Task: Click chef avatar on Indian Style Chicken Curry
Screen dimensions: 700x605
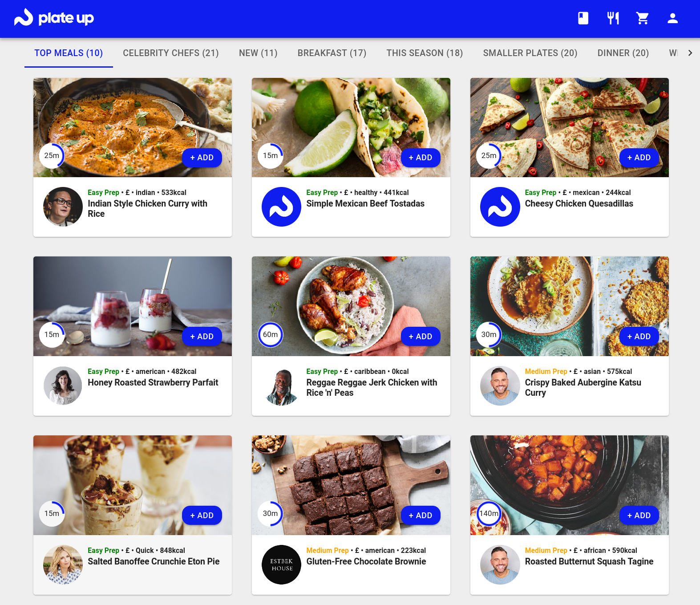Action: [63, 207]
